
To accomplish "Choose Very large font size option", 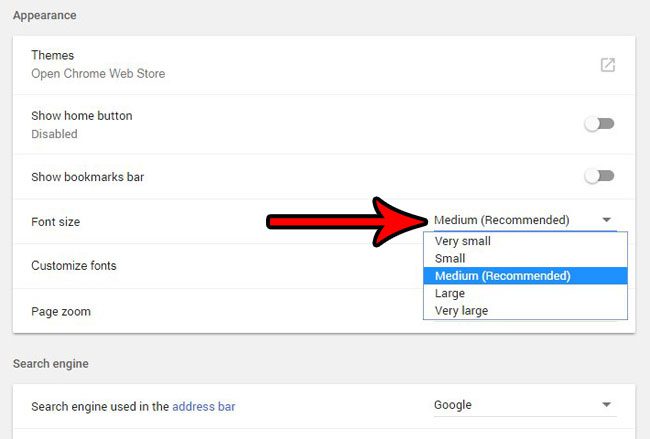I will [x=462, y=311].
